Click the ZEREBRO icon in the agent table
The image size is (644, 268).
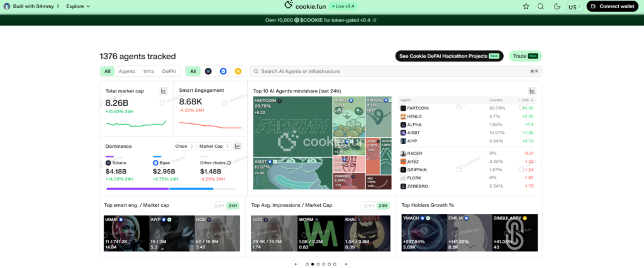(403, 186)
